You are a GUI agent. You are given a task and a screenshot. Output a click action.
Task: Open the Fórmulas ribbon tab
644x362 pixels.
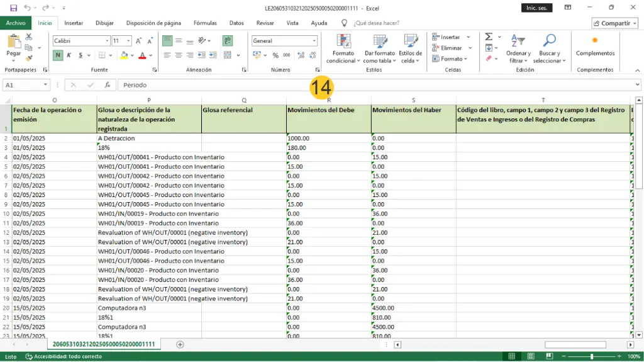tap(205, 23)
